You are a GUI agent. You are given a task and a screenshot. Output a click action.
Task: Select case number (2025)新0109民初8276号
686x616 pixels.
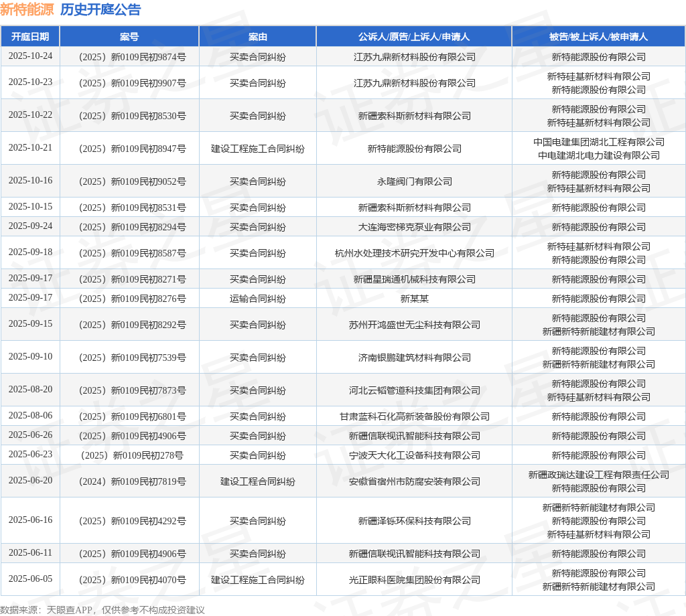tap(133, 299)
